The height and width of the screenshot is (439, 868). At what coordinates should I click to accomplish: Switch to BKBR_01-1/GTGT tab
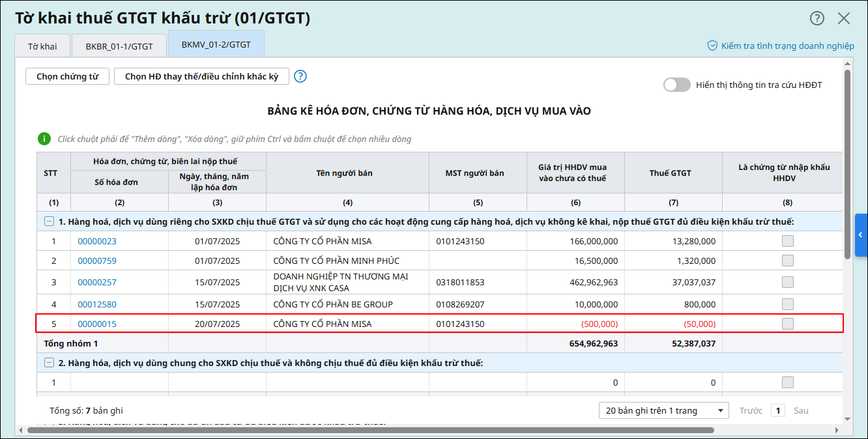(x=119, y=46)
